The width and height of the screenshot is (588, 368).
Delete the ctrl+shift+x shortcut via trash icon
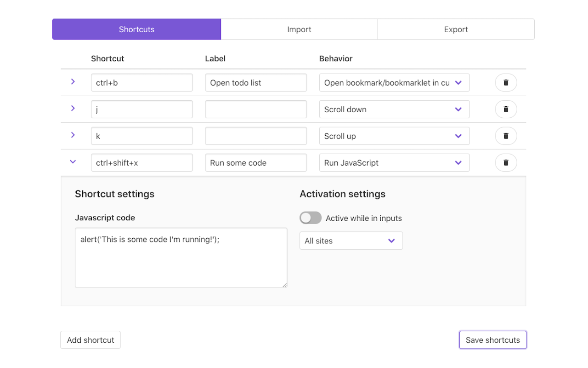pyautogui.click(x=506, y=162)
